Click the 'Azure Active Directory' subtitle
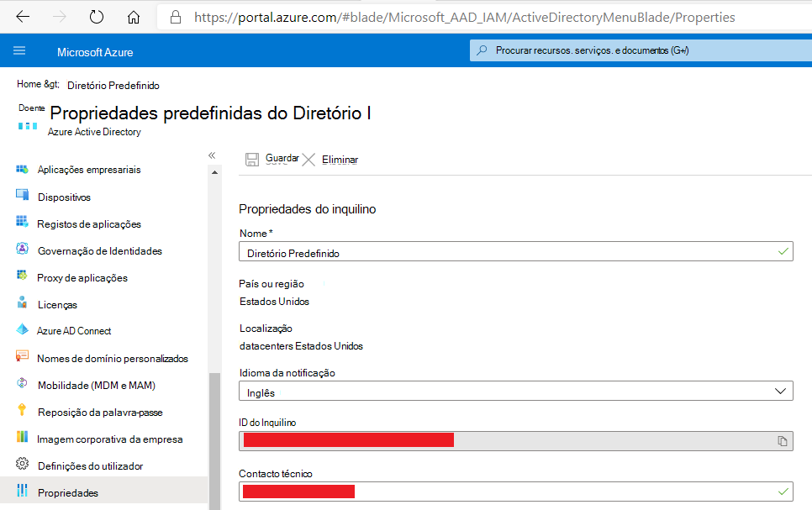 coord(94,132)
